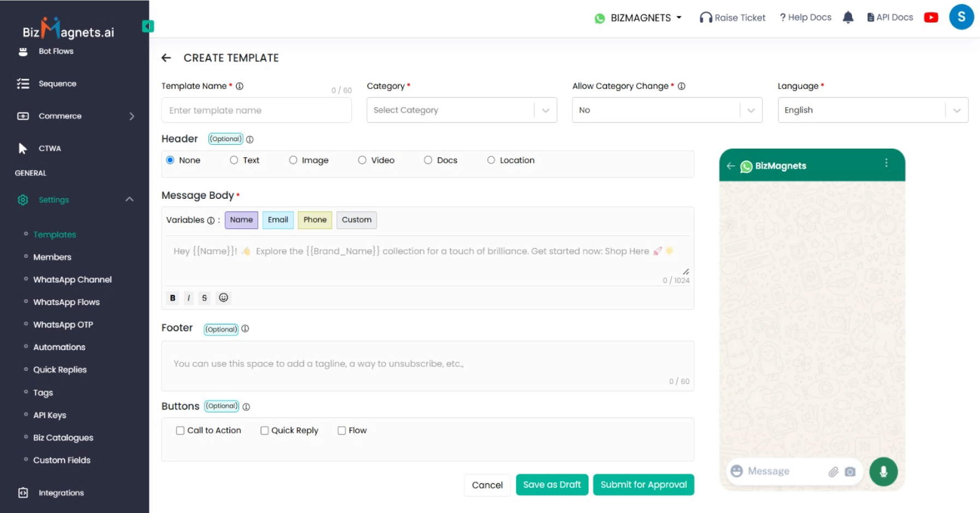Viewport: 980px width, 513px height.
Task: Select the Image header option
Action: [x=293, y=160]
